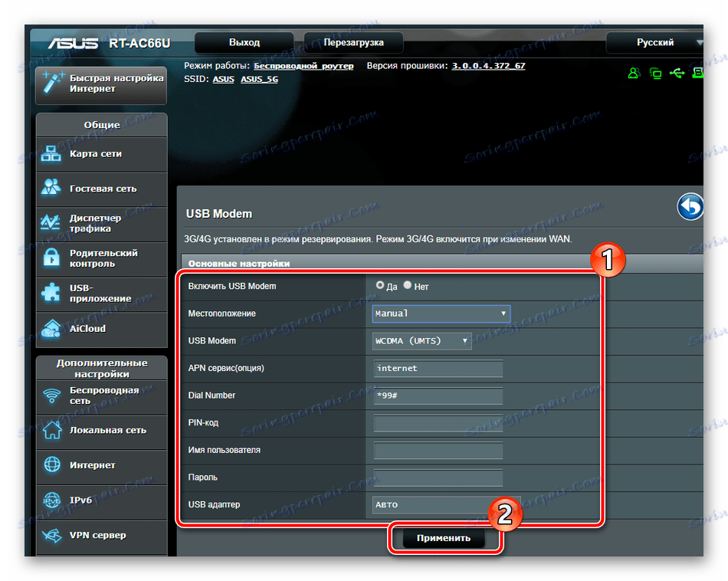The image size is (728, 581).
Task: Open USB-приложение menu item
Action: click(x=101, y=293)
